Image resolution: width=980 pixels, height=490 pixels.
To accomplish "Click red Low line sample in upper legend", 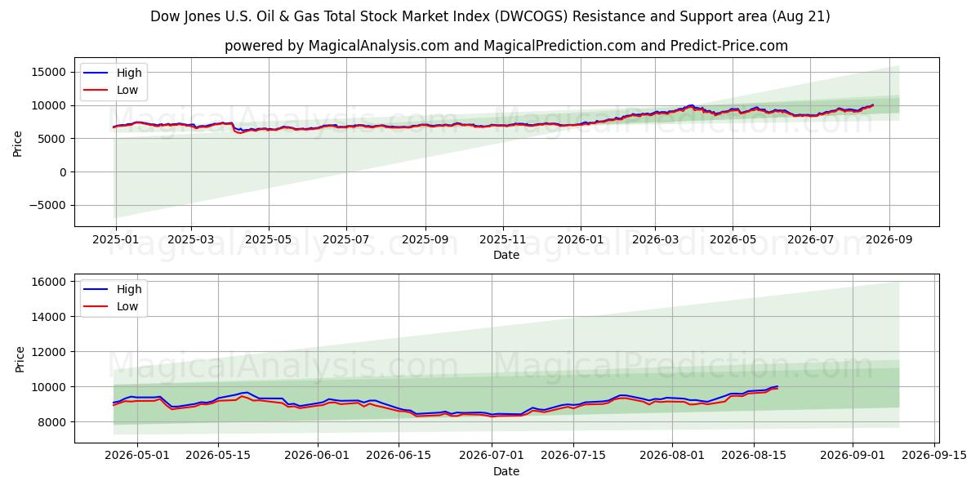I will click(x=97, y=90).
